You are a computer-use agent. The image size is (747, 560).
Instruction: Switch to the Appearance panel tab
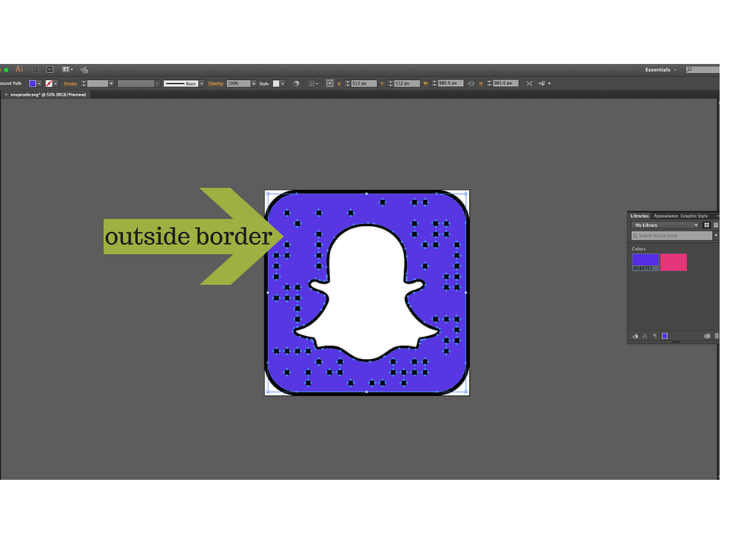666,217
